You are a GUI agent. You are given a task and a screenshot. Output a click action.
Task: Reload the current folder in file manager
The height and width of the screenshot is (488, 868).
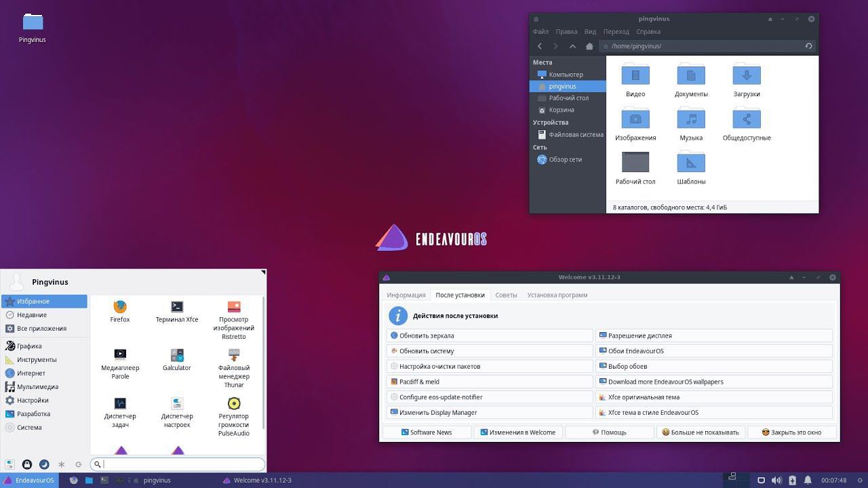click(808, 46)
